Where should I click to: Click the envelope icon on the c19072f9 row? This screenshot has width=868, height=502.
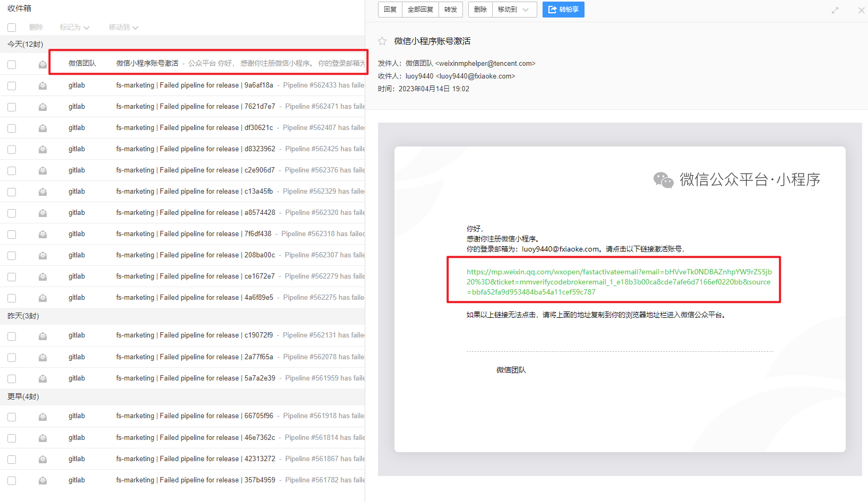click(x=42, y=336)
